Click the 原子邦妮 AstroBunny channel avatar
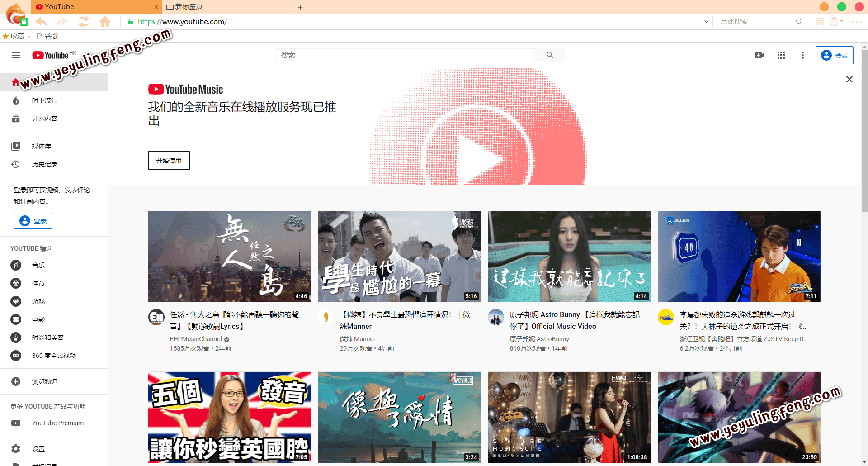 click(x=496, y=317)
